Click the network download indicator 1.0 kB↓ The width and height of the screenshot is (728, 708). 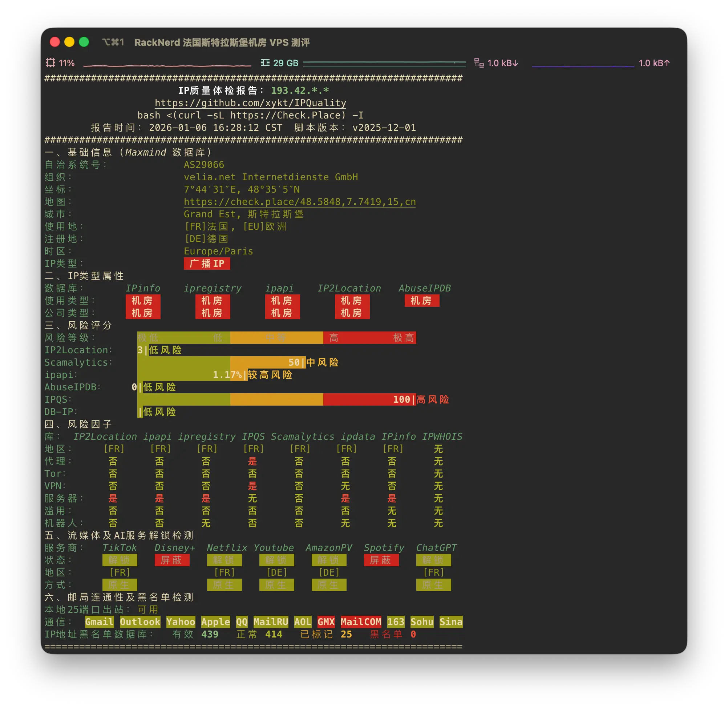point(502,63)
